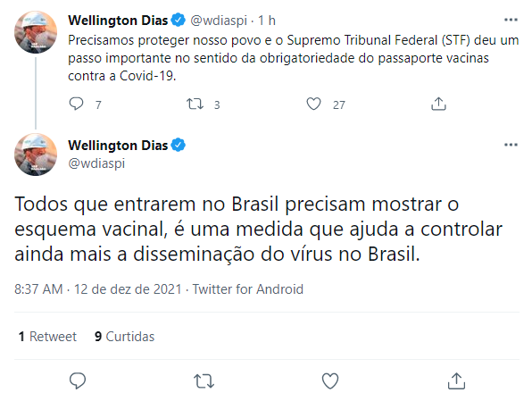
Task: Open Wellington Dias profile from first tweet name
Action: [x=118, y=21]
